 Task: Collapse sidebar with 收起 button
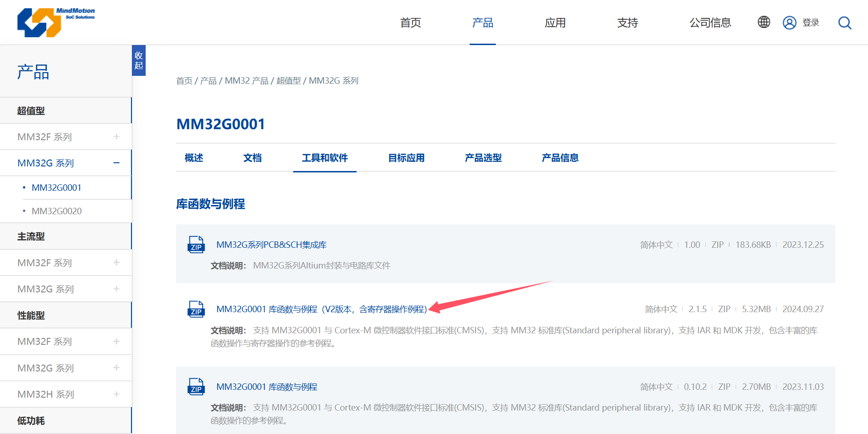point(138,60)
